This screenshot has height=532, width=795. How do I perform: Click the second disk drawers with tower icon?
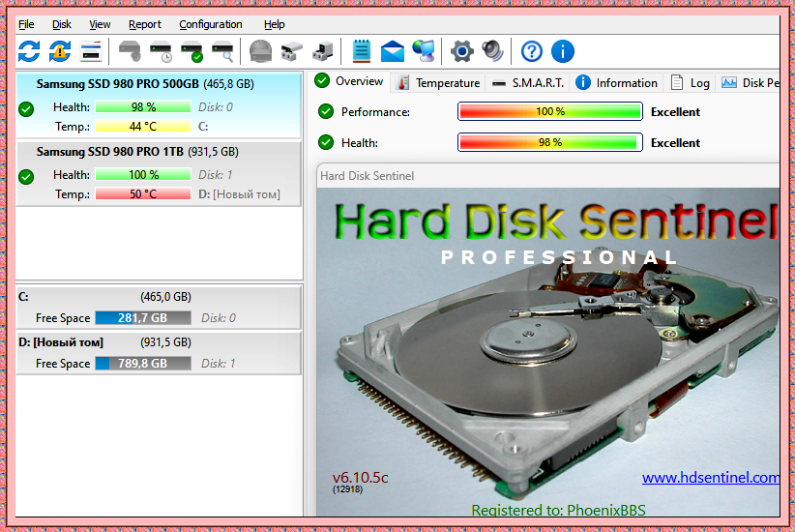click(322, 51)
